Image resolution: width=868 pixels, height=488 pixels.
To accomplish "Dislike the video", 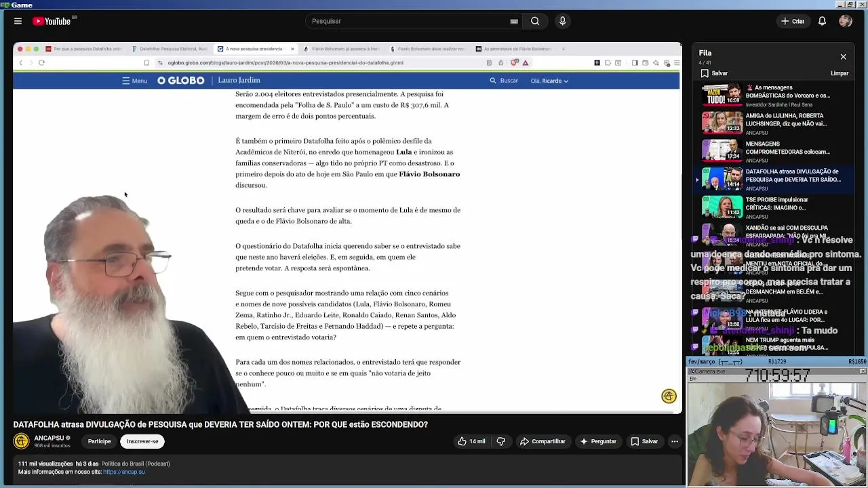I will click(x=501, y=441).
